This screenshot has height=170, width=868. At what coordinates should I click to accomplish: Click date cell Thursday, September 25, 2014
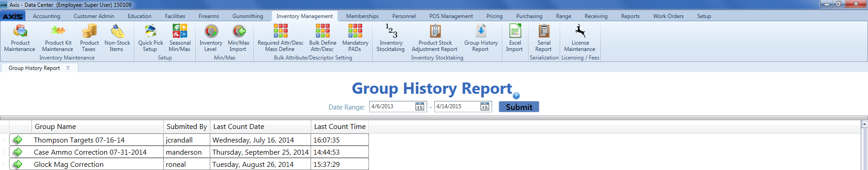pyautogui.click(x=260, y=152)
